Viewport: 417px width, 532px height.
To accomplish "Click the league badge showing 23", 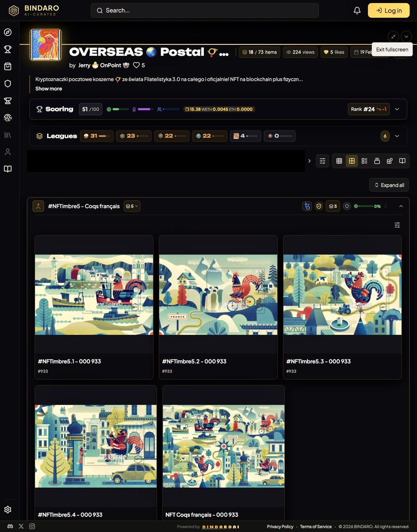I will (x=134, y=136).
